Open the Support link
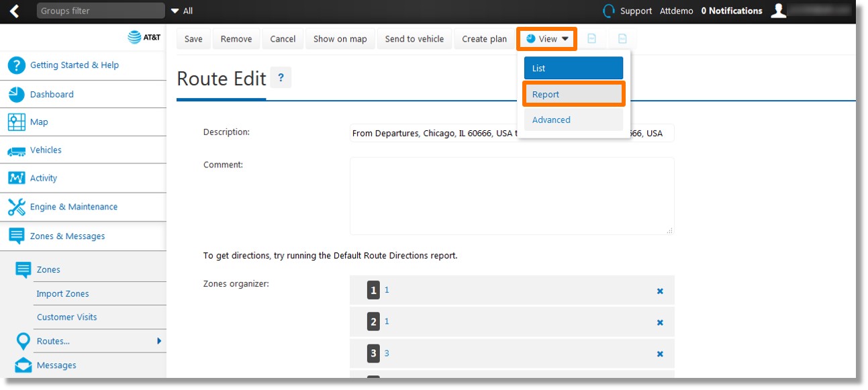 pos(636,11)
